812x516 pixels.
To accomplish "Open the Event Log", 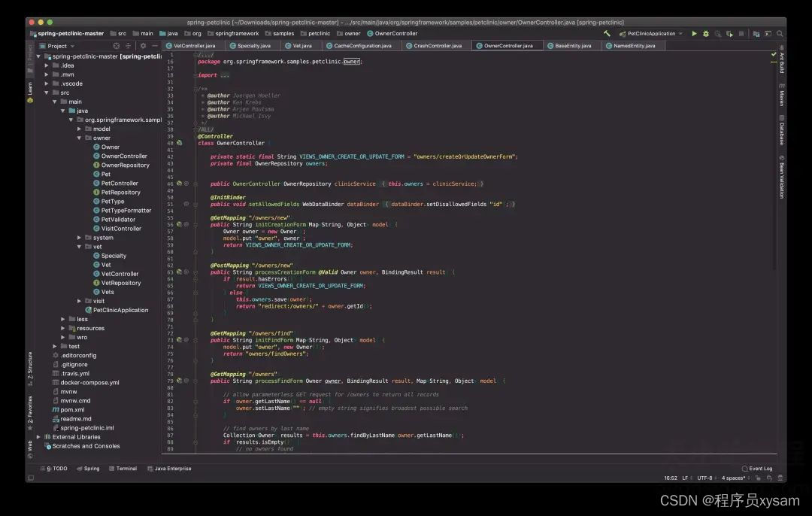I will pos(757,469).
